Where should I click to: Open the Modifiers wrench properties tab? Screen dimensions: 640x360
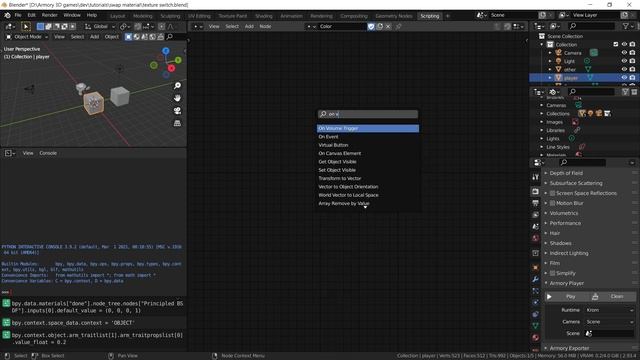(536, 280)
